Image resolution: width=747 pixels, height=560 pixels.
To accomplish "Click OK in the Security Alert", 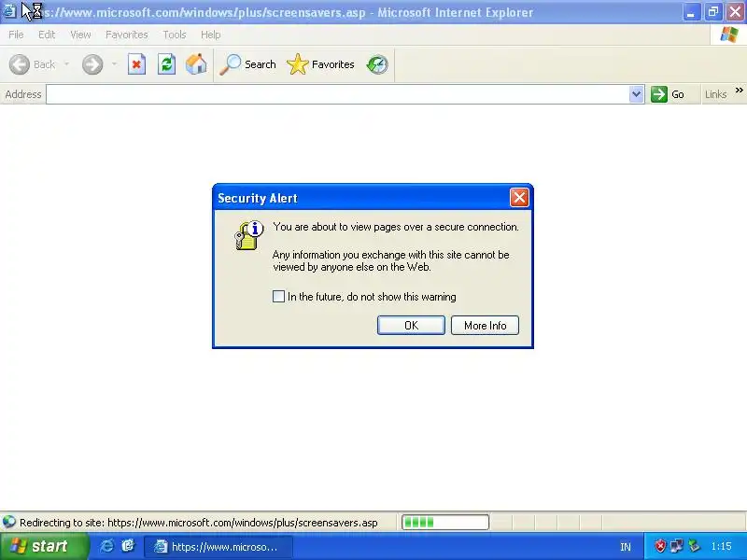I will click(x=411, y=325).
